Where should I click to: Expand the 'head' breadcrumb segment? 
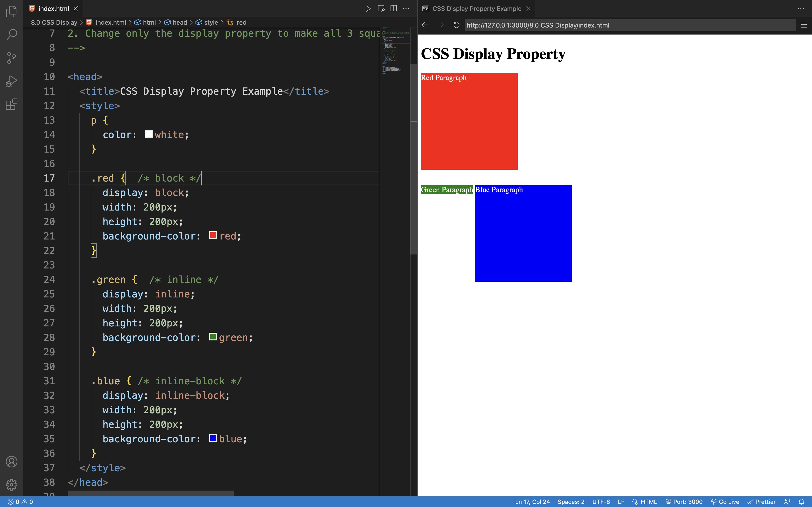point(180,22)
